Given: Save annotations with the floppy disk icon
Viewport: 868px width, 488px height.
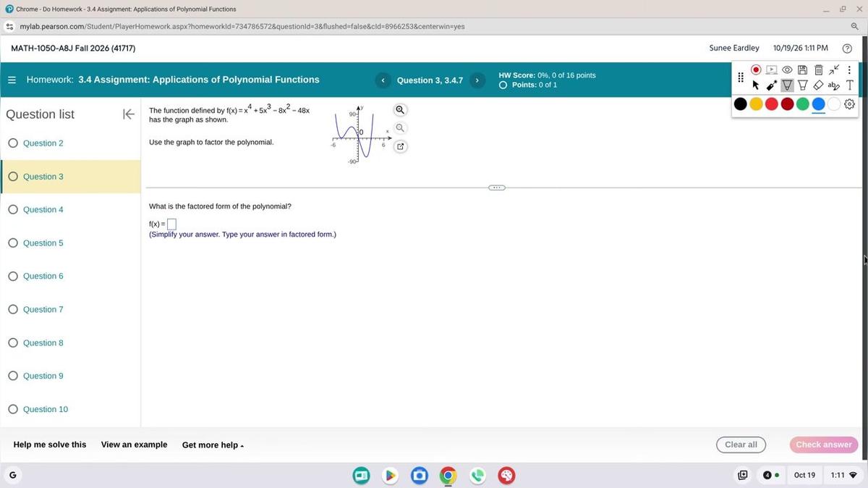Looking at the screenshot, I should point(803,70).
